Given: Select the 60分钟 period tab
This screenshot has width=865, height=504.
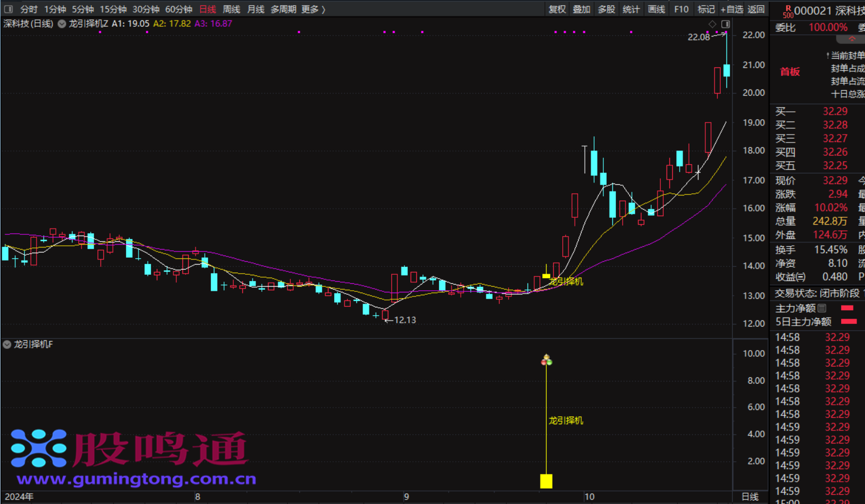Looking at the screenshot, I should pyautogui.click(x=178, y=9).
